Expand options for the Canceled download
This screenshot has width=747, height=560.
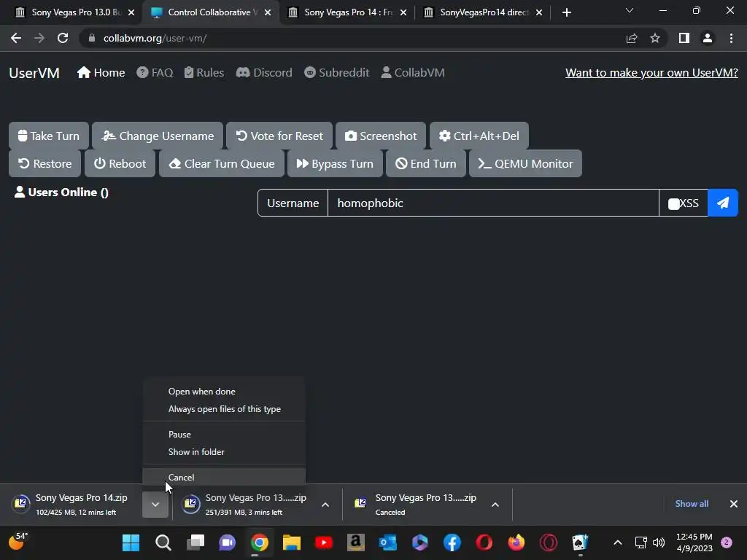pos(495,505)
